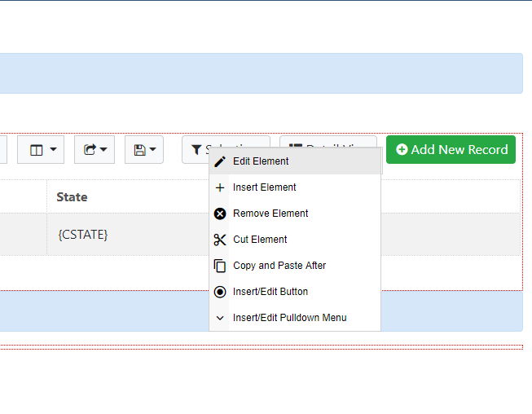Image resolution: width=532 pixels, height=414 pixels.
Task: Click the pencil icon beside Edit Element
Action: point(220,161)
